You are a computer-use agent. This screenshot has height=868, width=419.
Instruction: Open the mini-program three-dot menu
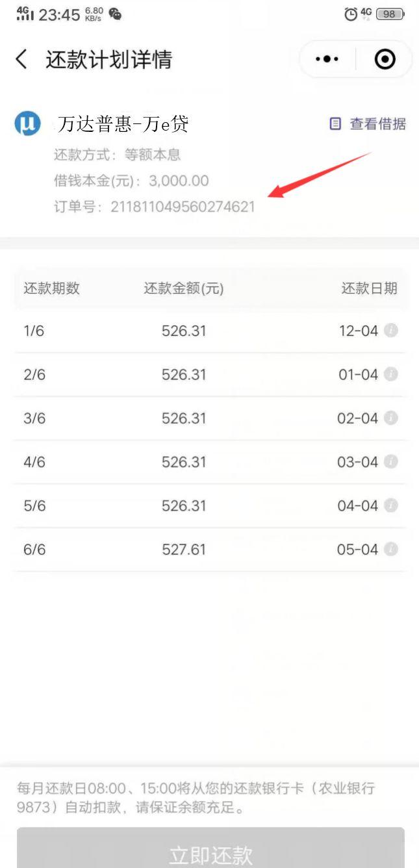tap(327, 60)
